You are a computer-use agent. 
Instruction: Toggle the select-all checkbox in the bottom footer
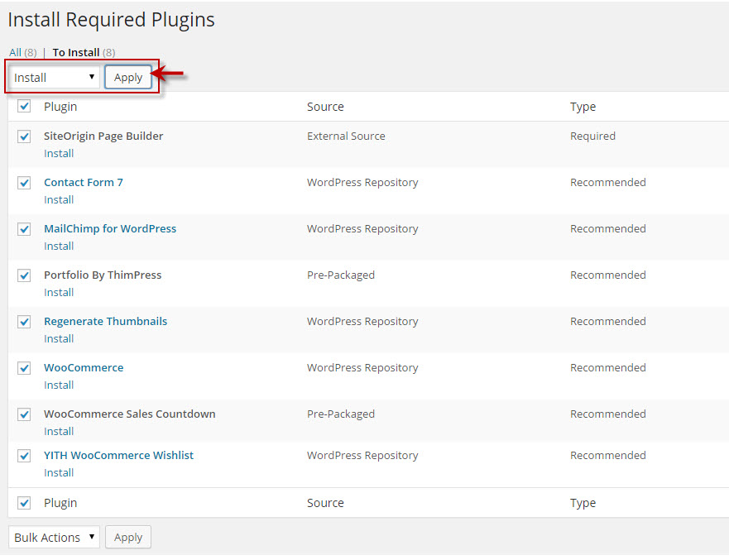[x=24, y=503]
